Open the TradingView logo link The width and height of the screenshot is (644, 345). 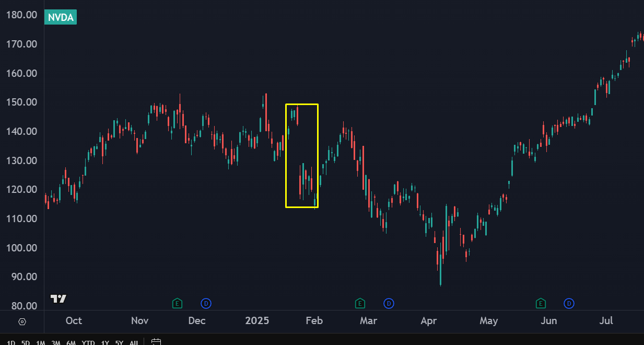tap(58, 299)
